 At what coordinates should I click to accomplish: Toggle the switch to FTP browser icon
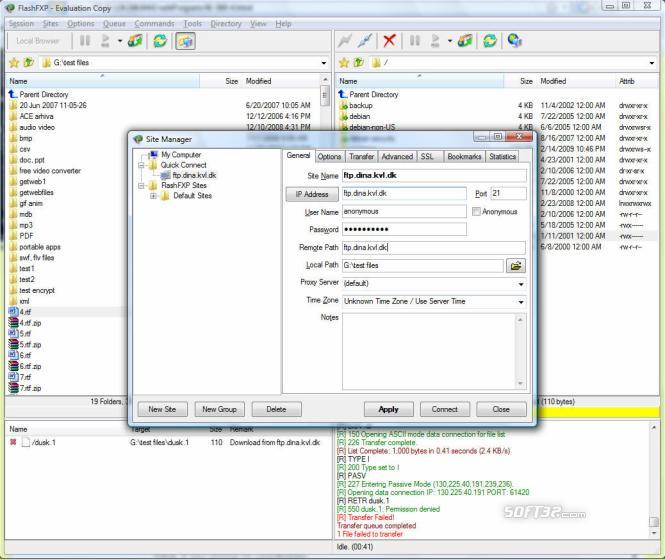pos(185,41)
